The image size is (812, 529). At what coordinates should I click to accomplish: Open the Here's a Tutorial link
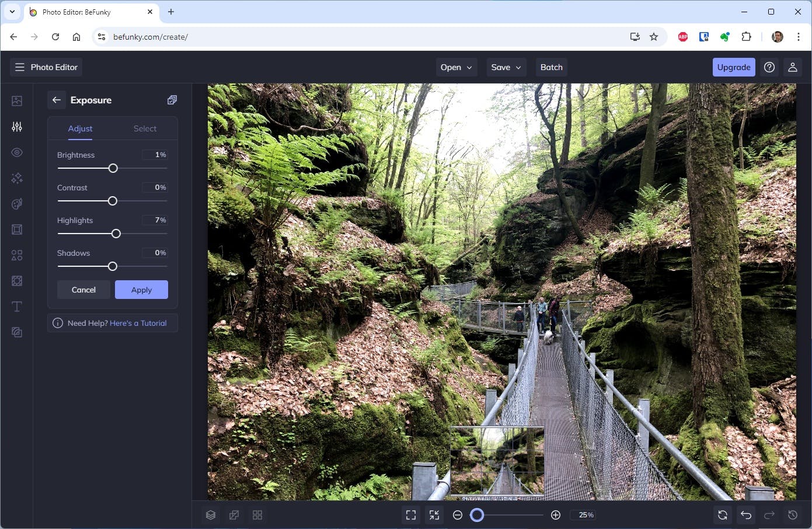click(138, 323)
